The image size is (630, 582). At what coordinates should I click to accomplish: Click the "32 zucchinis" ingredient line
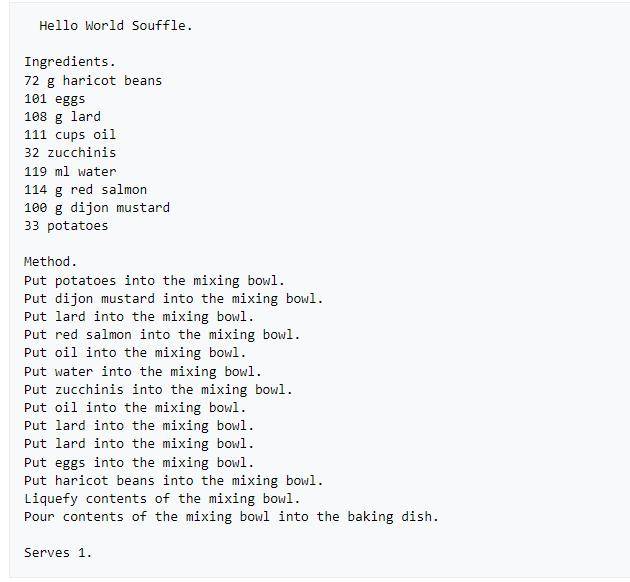tap(70, 153)
